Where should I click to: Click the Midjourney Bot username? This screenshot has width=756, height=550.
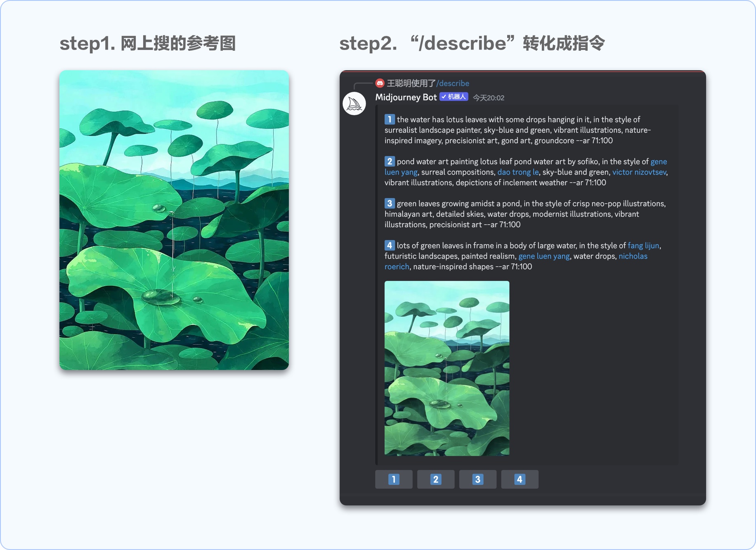pos(406,97)
